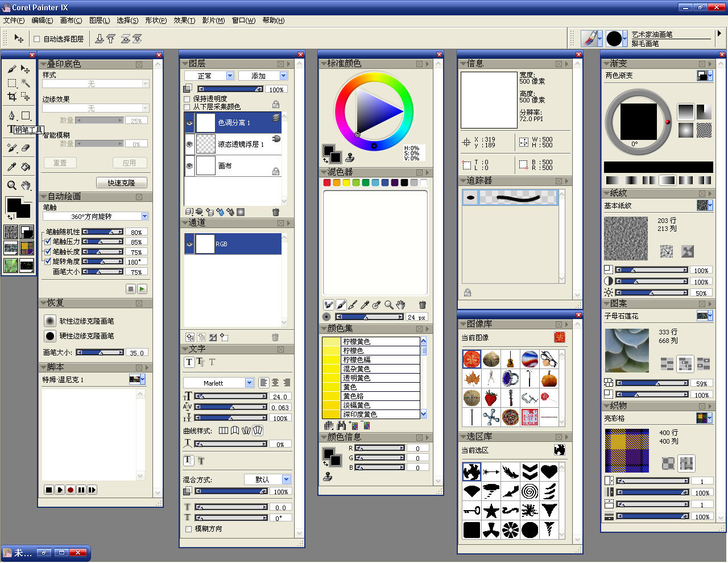Open the 文件(F) menu

[14, 20]
